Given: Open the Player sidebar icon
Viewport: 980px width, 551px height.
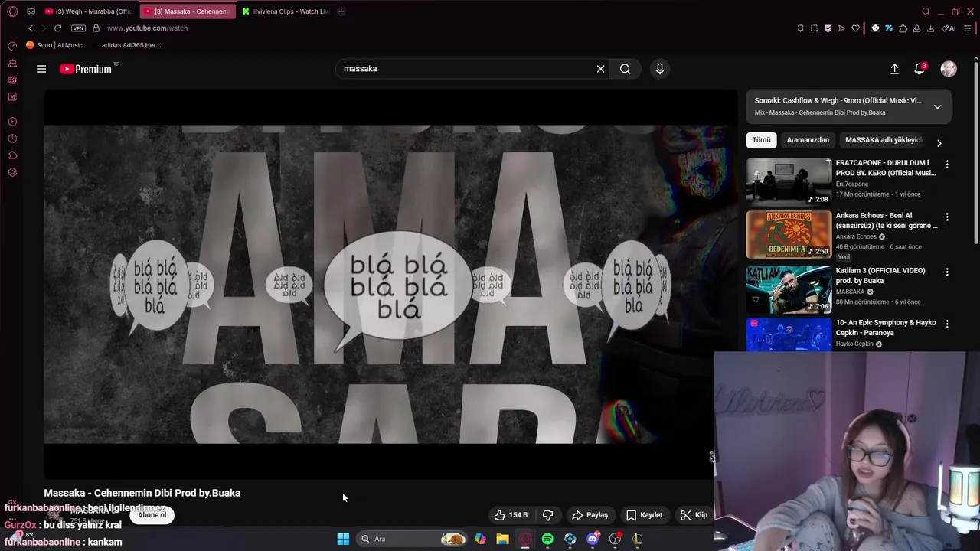Looking at the screenshot, I should click(12, 122).
